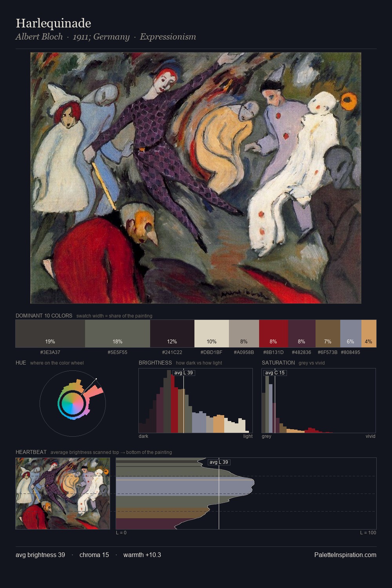Open the small heartbeat painting thumbnail
392x588 pixels.
[63, 494]
